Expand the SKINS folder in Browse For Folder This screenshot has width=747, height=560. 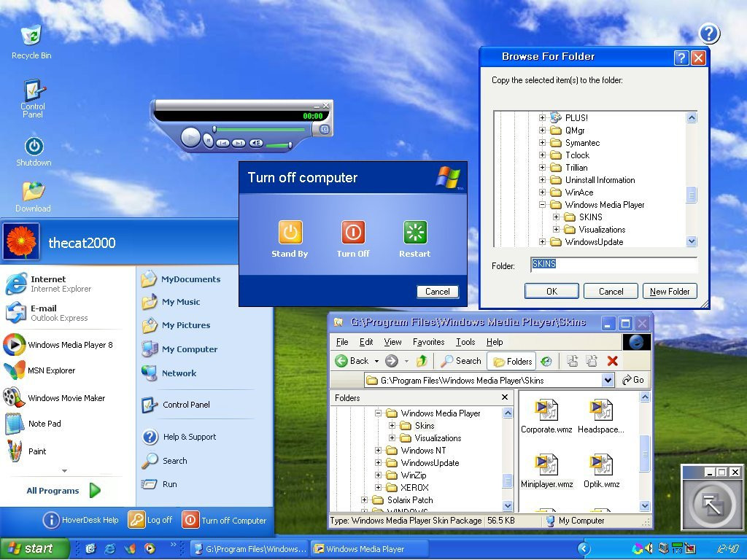pos(556,217)
